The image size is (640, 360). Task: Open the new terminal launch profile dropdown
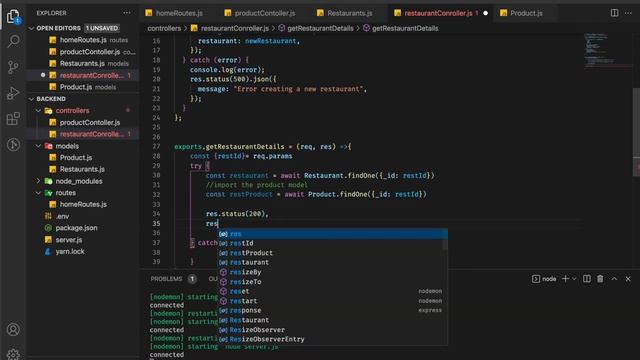(x=574, y=279)
